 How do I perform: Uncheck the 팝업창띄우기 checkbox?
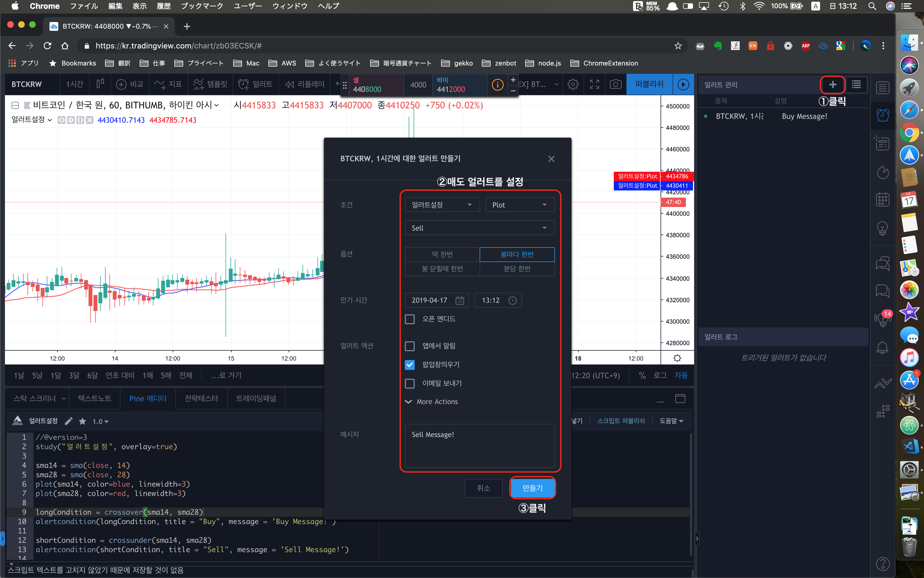coord(410,365)
